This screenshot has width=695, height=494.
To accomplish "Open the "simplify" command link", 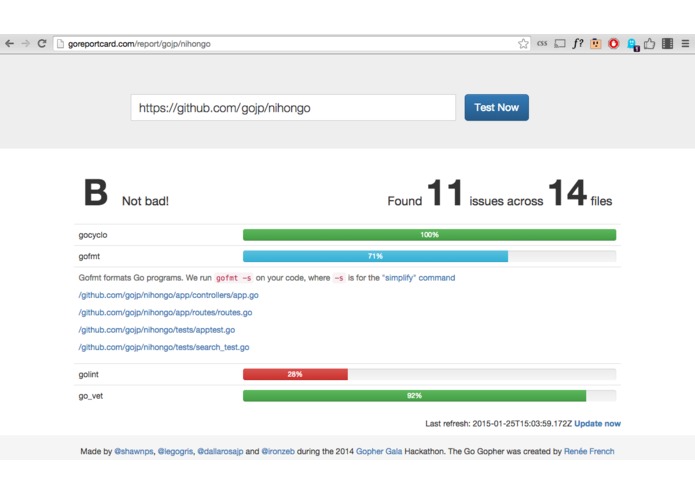I will pos(418,278).
